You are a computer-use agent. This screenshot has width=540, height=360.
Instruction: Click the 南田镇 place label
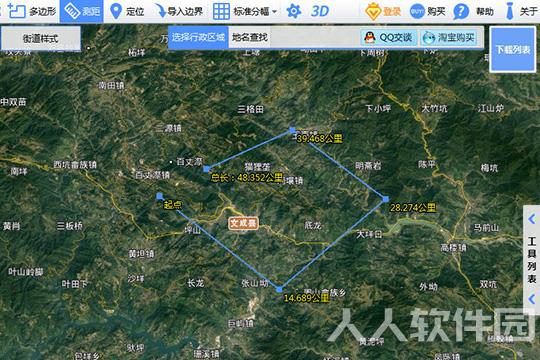(111, 85)
